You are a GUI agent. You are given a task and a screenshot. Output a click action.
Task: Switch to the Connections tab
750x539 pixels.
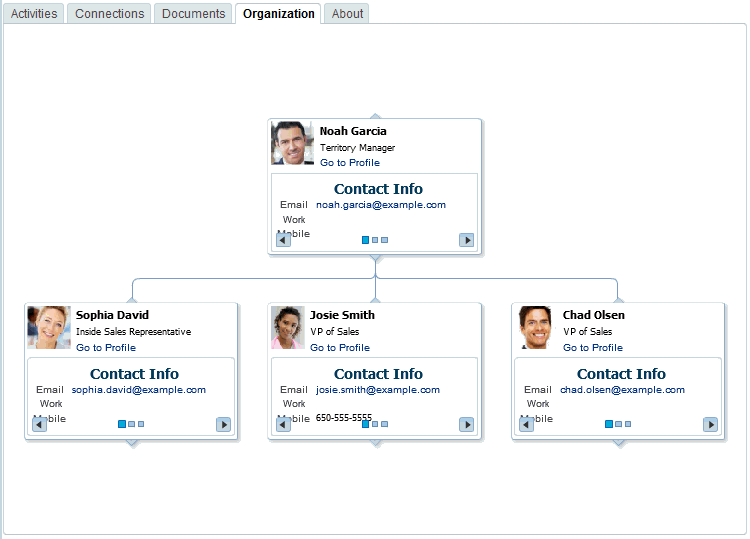109,13
